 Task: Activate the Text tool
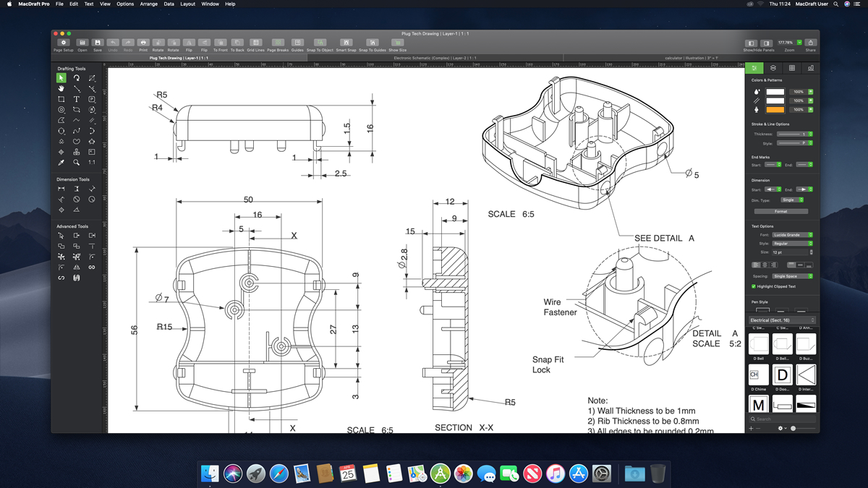pos(77,99)
